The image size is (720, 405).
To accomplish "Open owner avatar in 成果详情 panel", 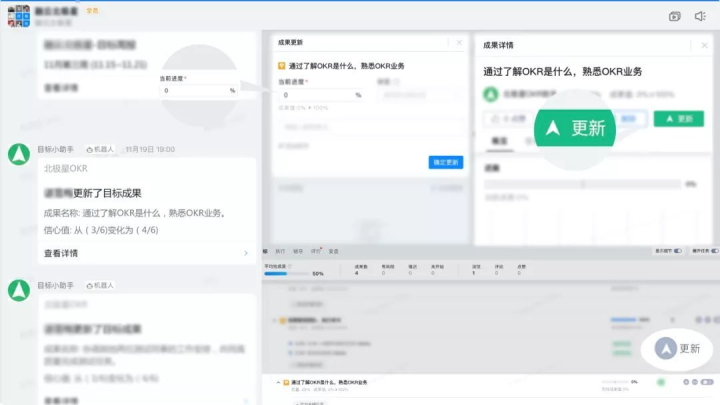I will coord(491,94).
